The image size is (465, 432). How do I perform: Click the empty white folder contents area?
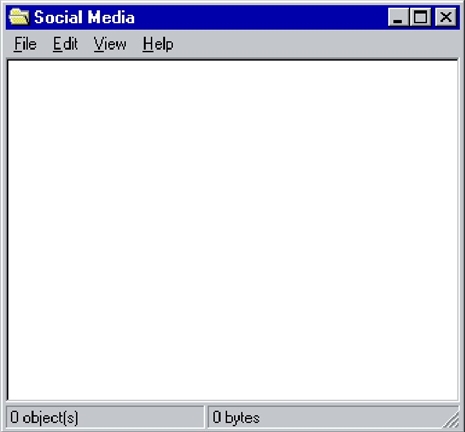point(233,230)
